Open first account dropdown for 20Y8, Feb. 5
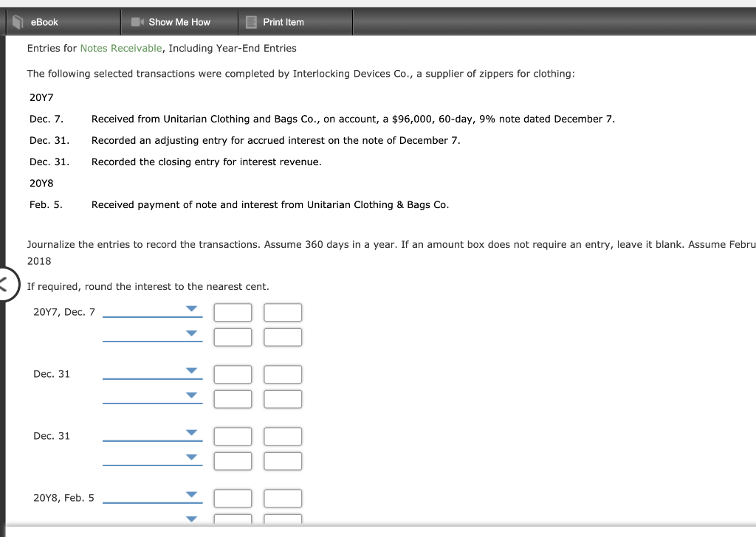 [152, 496]
